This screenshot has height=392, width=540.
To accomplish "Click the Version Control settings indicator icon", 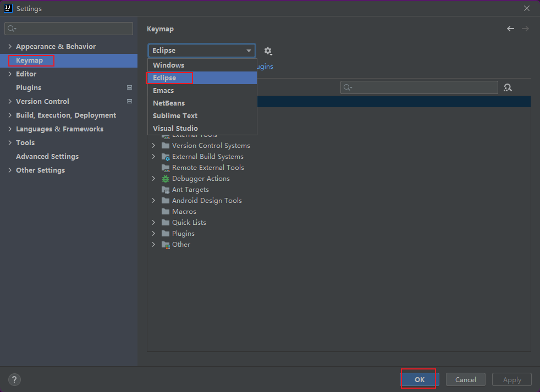I will 129,101.
